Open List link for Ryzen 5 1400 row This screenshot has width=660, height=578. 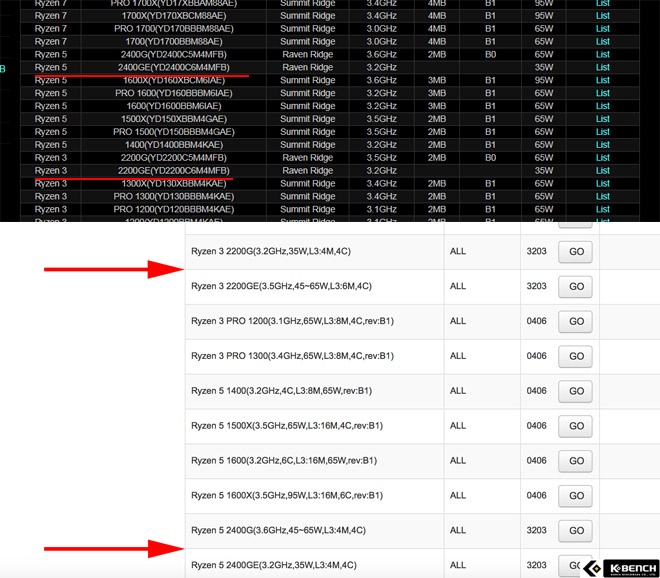click(602, 145)
